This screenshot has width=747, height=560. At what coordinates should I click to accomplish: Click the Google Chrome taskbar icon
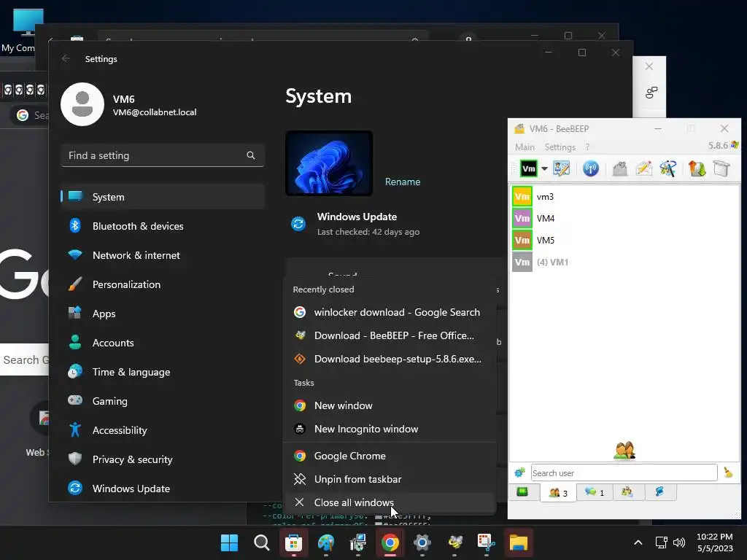coord(390,542)
